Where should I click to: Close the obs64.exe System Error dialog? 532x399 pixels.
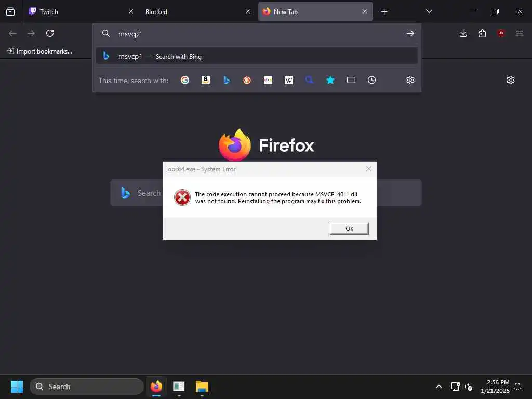pos(369,169)
